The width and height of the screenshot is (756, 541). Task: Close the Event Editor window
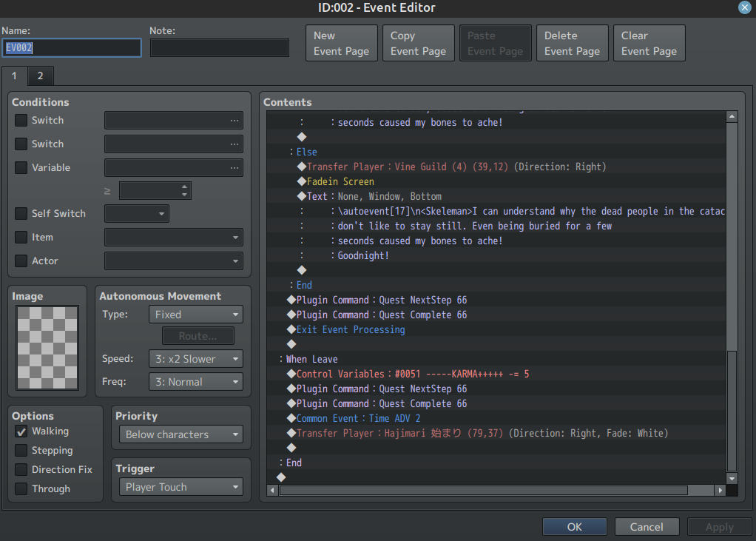(744, 7)
